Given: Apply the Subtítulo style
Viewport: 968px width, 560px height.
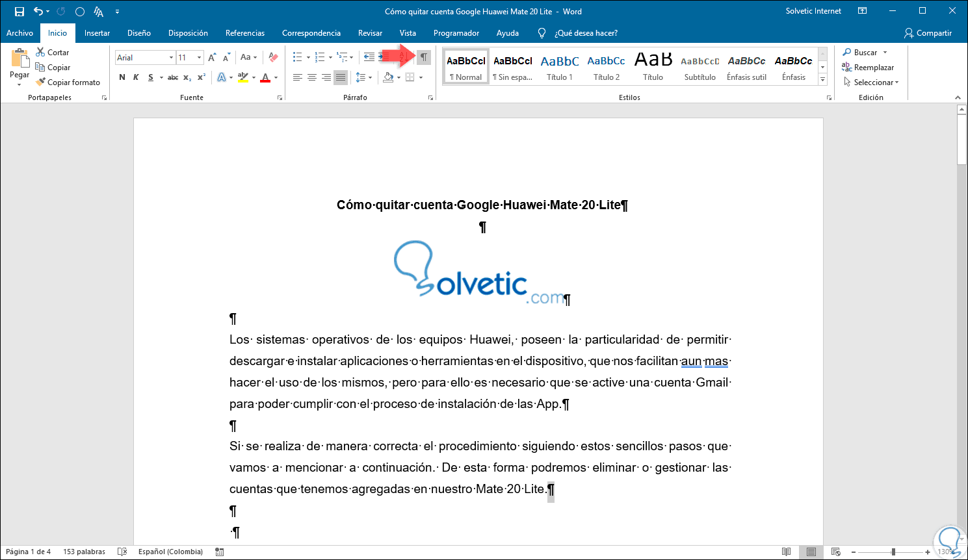Looking at the screenshot, I should tap(700, 67).
